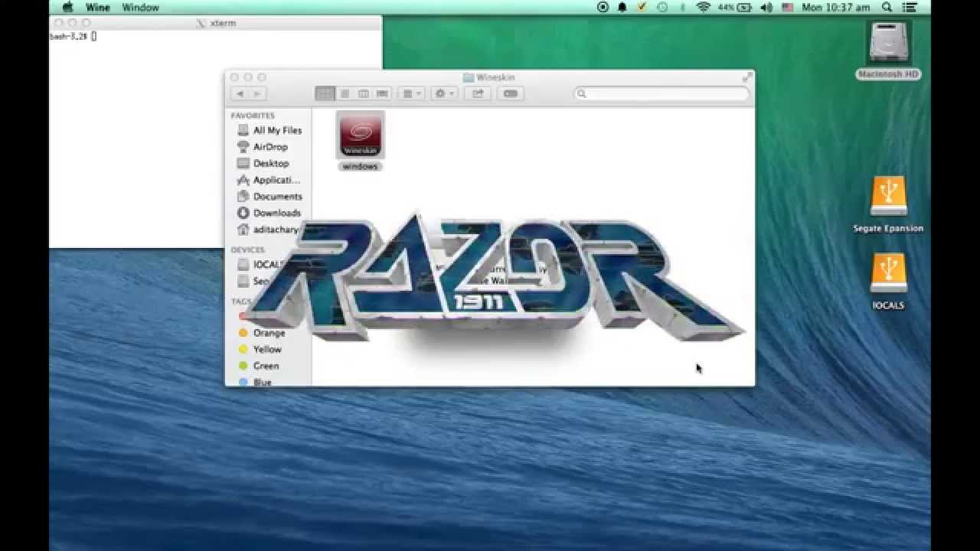This screenshot has height=551, width=980.
Task: Click the xterm window title bar
Action: [x=216, y=23]
